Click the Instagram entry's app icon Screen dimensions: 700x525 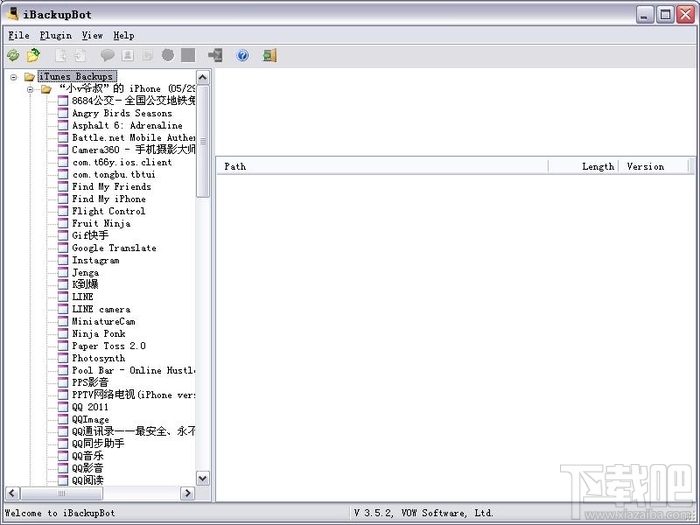point(63,260)
